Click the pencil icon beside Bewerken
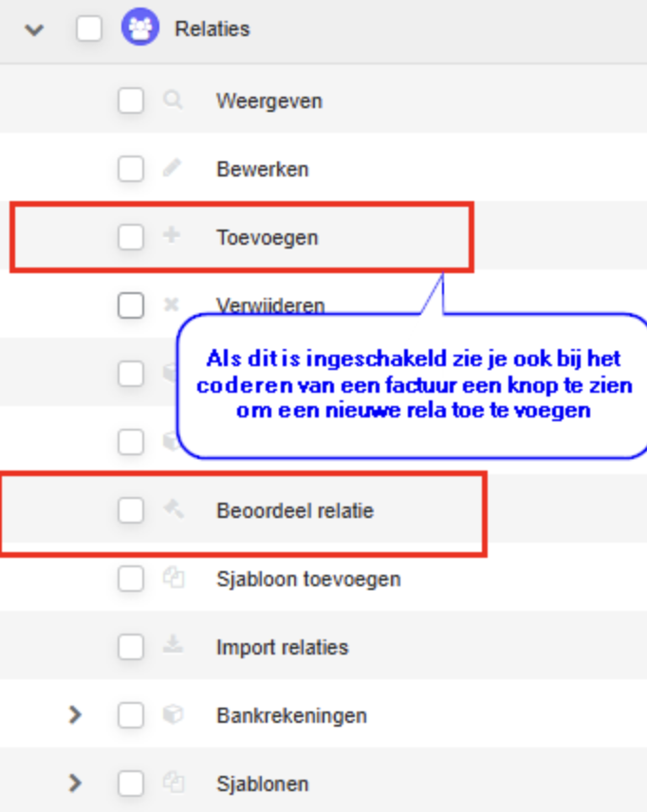The image size is (647, 812). click(173, 169)
